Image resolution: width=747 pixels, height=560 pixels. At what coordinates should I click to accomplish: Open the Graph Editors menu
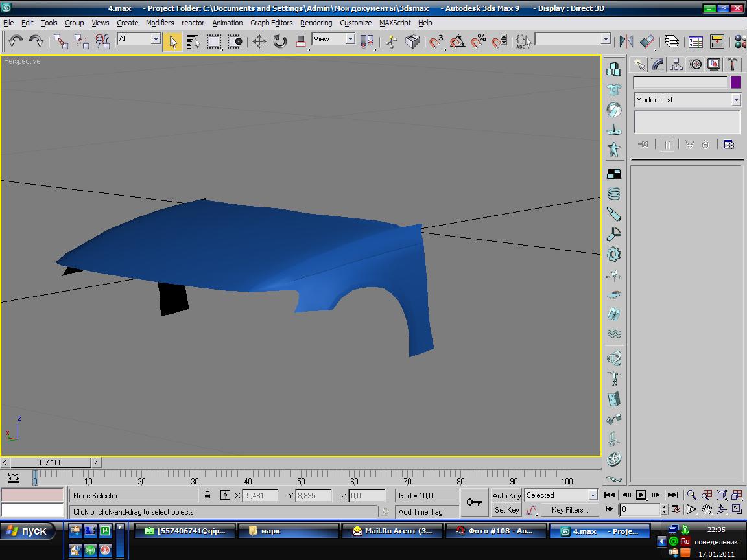pos(271,23)
